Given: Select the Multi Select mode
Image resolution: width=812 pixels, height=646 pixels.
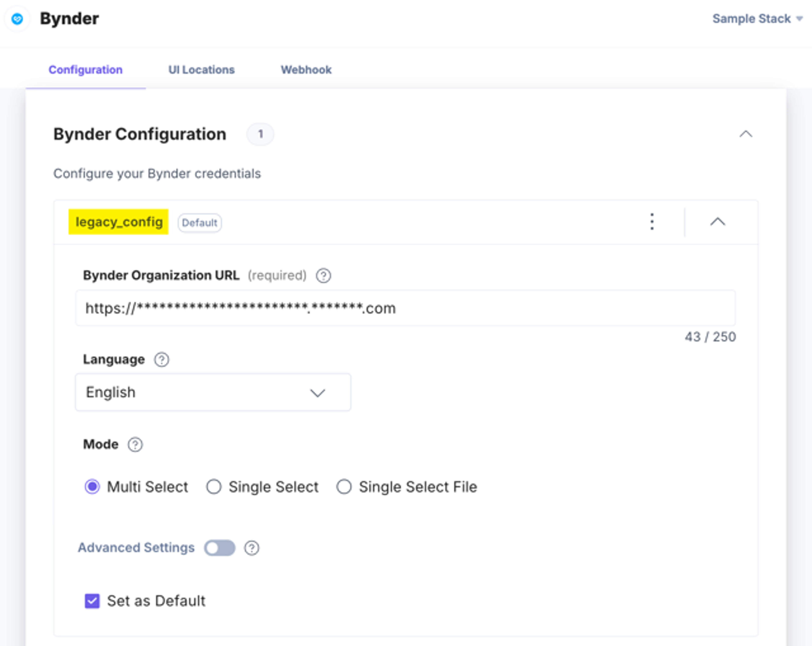Looking at the screenshot, I should 92,487.
